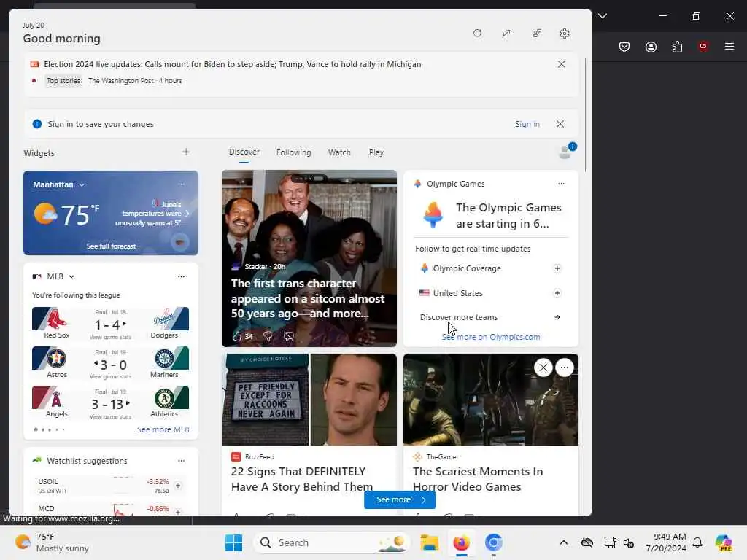The width and height of the screenshot is (747, 560).
Task: Open The Scariest Moments In Horror Video Games
Action: 477,479
